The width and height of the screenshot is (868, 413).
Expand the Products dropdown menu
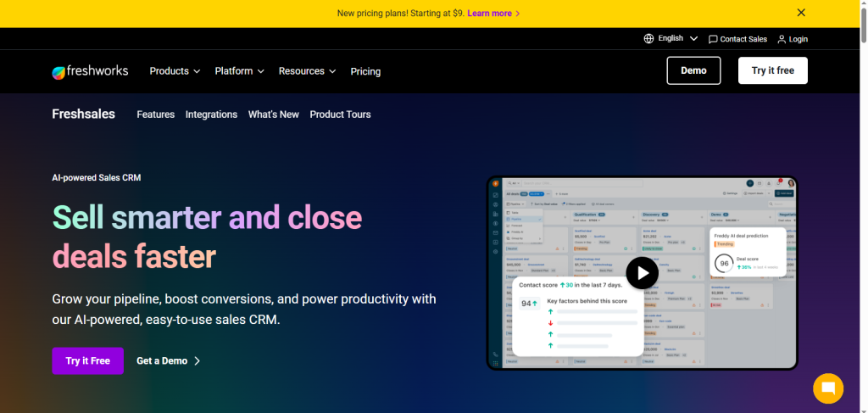coord(175,71)
